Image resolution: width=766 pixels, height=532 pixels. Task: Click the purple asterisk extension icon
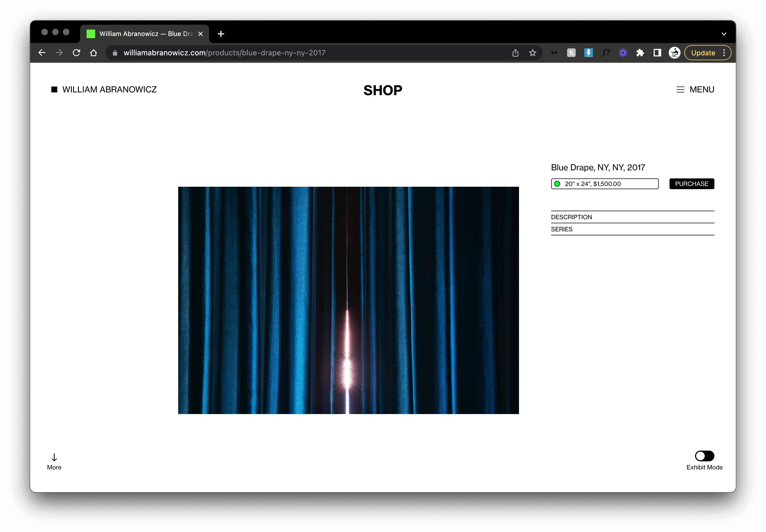622,53
